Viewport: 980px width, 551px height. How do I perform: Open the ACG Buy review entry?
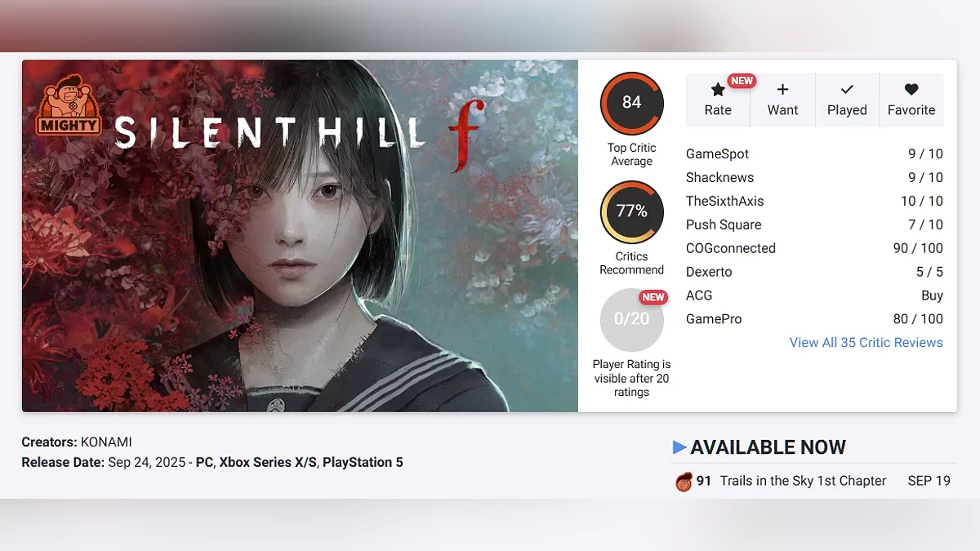click(x=814, y=295)
